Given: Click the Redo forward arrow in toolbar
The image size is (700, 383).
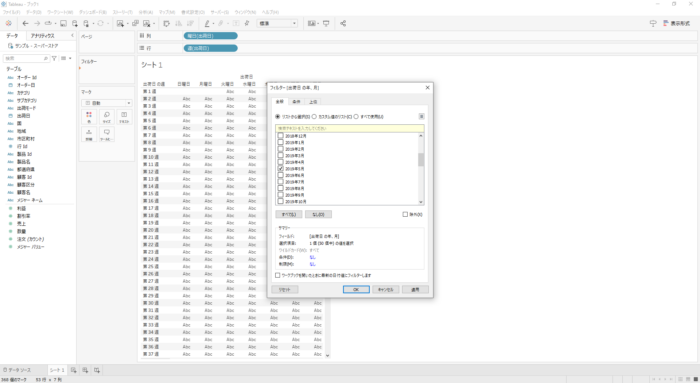Looking at the screenshot, I should (37, 23).
